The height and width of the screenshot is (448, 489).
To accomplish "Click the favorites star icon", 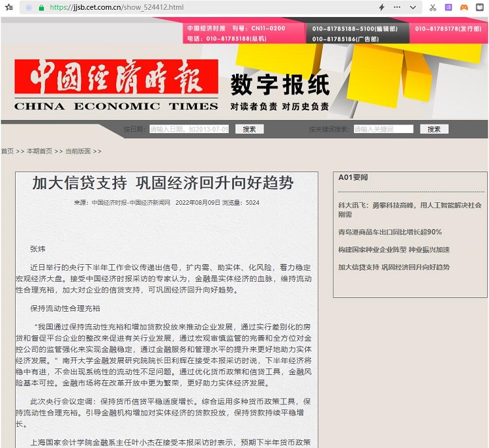I will point(8,8).
